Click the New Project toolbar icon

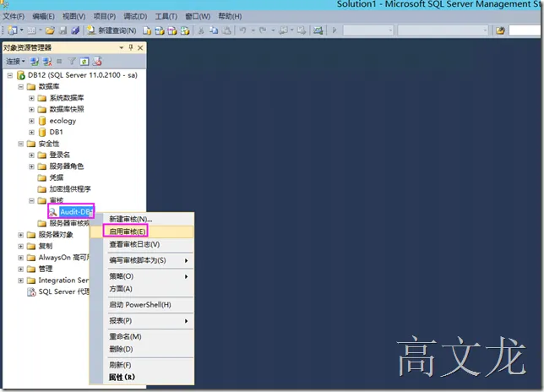pos(13,30)
